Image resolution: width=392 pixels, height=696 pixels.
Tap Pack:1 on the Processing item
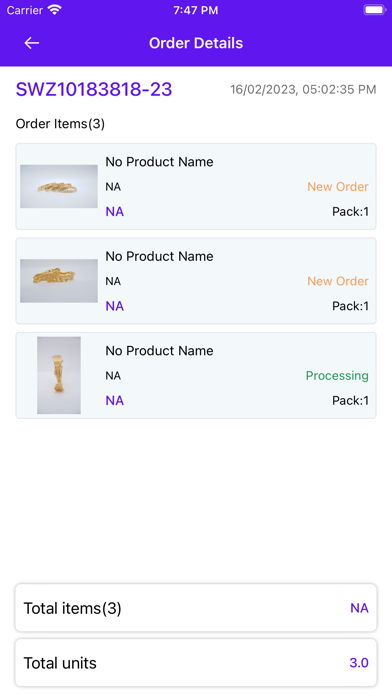(350, 401)
